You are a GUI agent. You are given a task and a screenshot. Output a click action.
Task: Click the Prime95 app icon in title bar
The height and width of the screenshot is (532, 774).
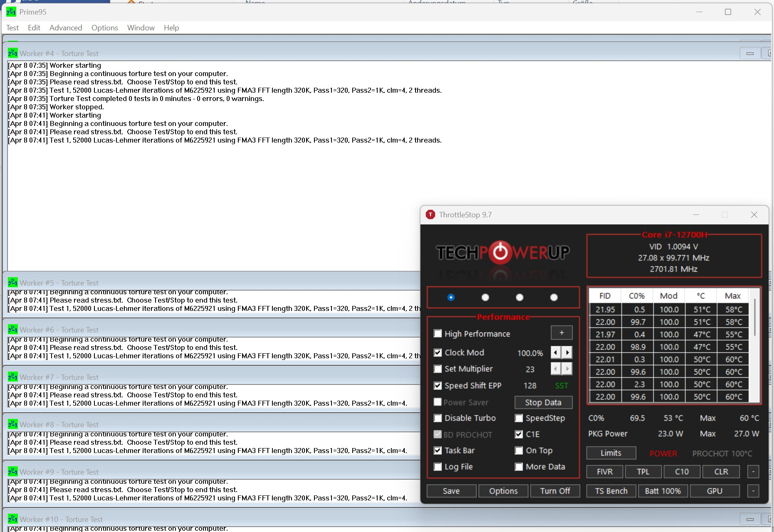pyautogui.click(x=11, y=12)
